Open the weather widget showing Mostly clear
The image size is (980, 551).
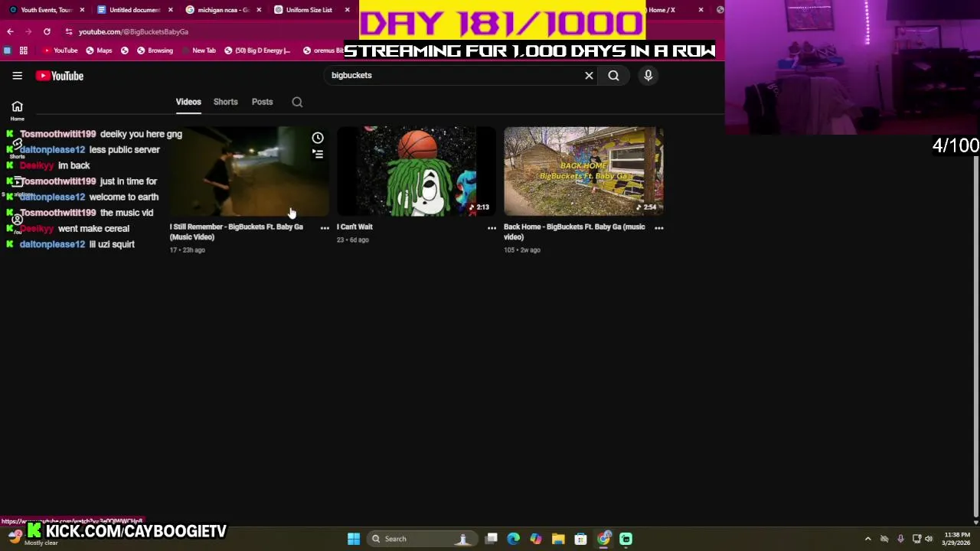[x=31, y=538]
